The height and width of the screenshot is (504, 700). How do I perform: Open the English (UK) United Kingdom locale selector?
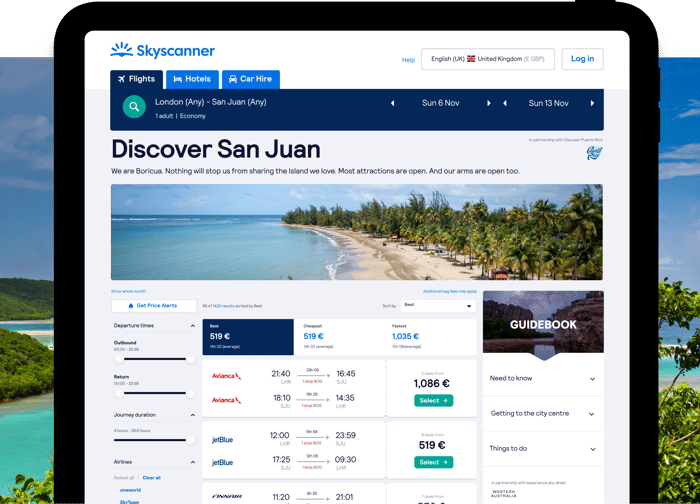(x=488, y=59)
